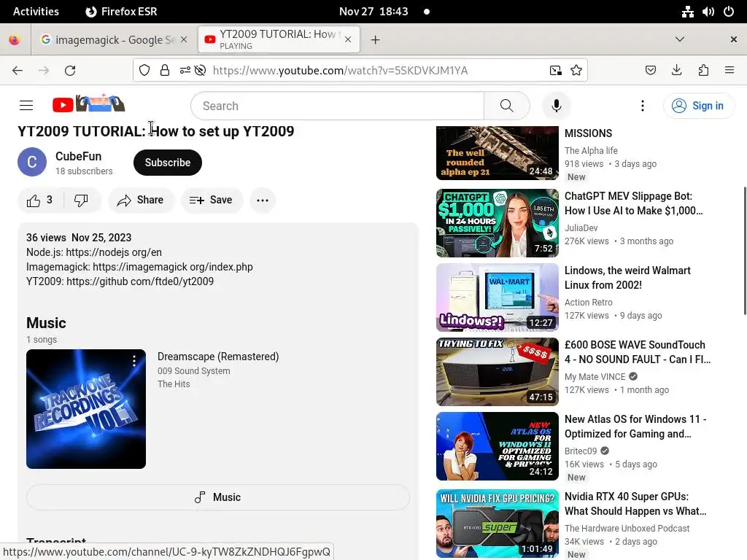The width and height of the screenshot is (747, 560).
Task: Open Lindows Walmart Linux video thumbnail
Action: [x=497, y=297]
